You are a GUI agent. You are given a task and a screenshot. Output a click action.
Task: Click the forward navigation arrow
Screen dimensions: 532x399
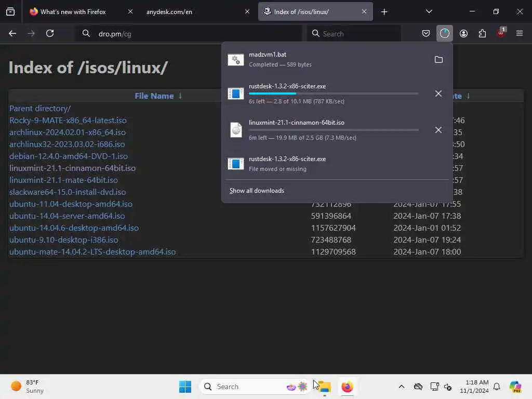(31, 33)
